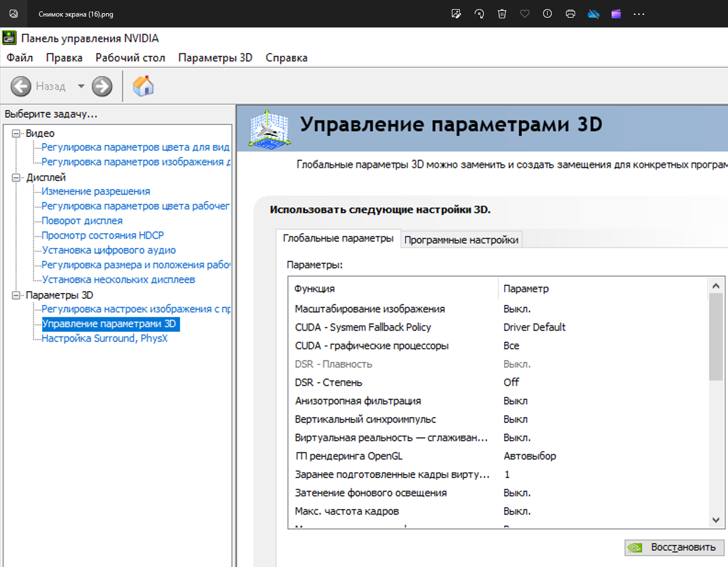Viewport: 728px width, 567px height.
Task: Select the DSR - Степень setting row
Action: [x=499, y=383]
